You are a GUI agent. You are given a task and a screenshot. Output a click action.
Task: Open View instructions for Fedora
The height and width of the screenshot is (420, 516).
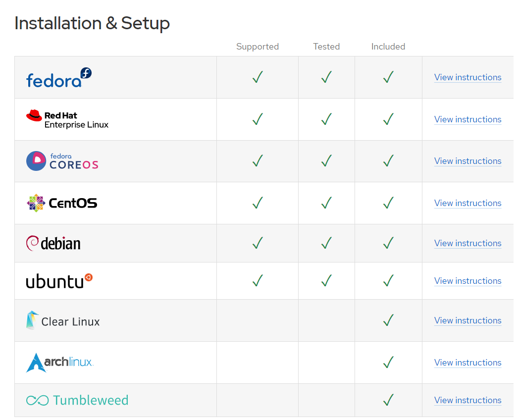coord(467,77)
